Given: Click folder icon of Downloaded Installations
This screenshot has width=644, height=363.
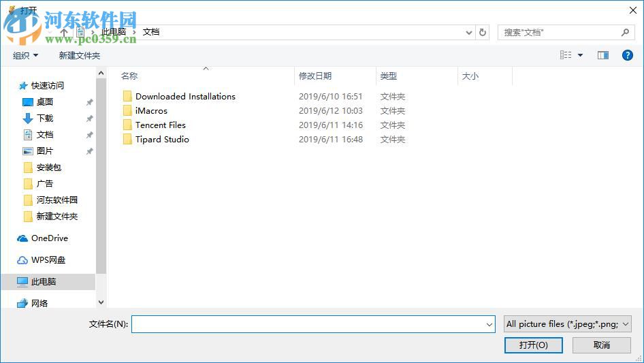Looking at the screenshot, I should (x=127, y=96).
